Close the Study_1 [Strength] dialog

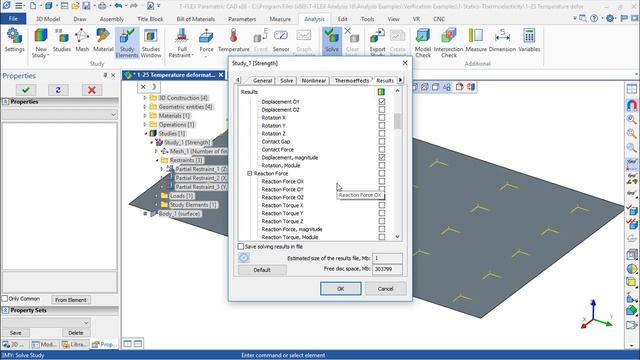(404, 63)
